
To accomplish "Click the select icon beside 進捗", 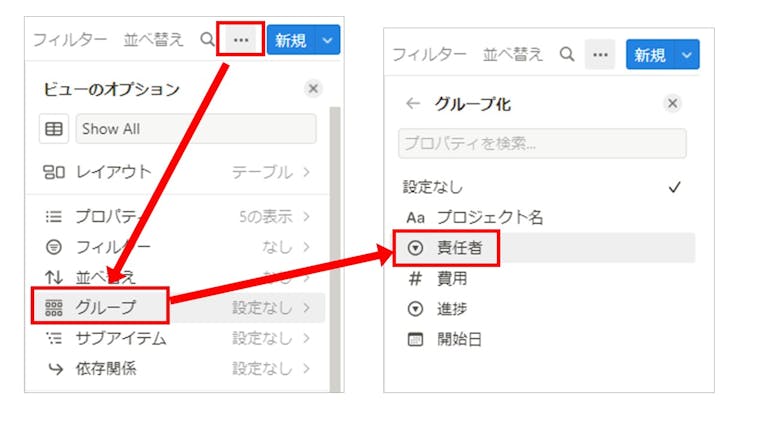I will [415, 309].
